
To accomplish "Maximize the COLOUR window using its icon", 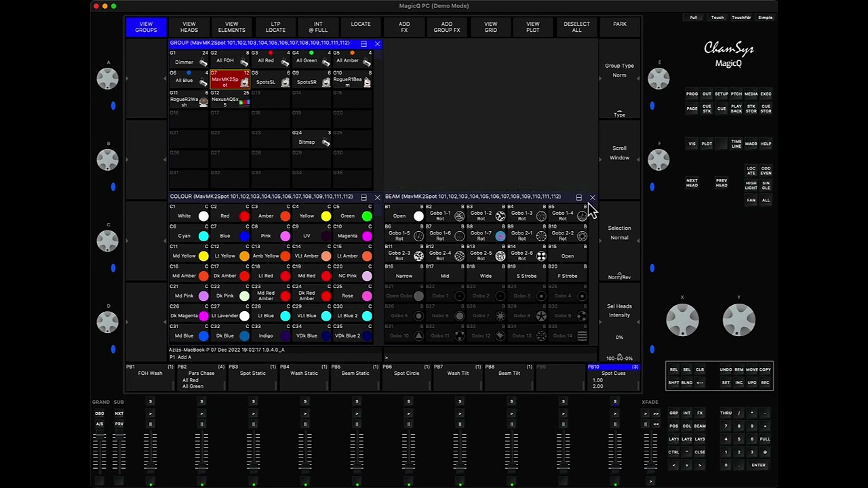I will tap(363, 197).
